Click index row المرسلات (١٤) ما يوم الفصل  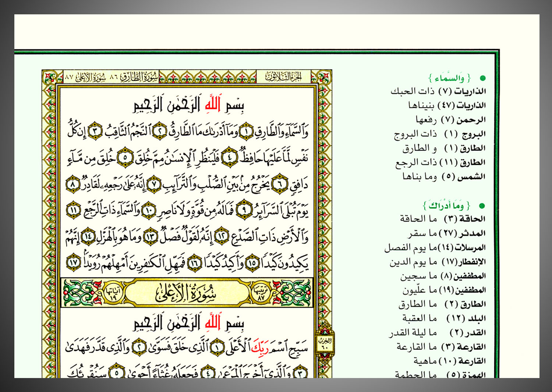(435, 248)
